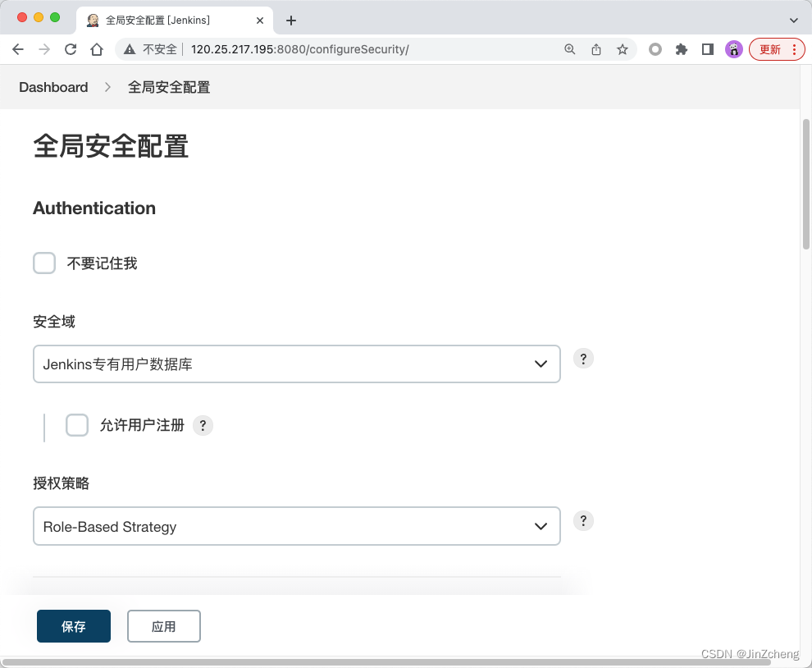
Task: Open the browser home page
Action: click(97, 49)
